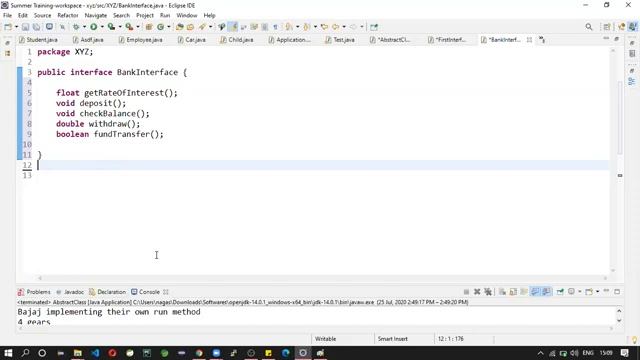Switch to the Child.java editor tab

pos(237,40)
